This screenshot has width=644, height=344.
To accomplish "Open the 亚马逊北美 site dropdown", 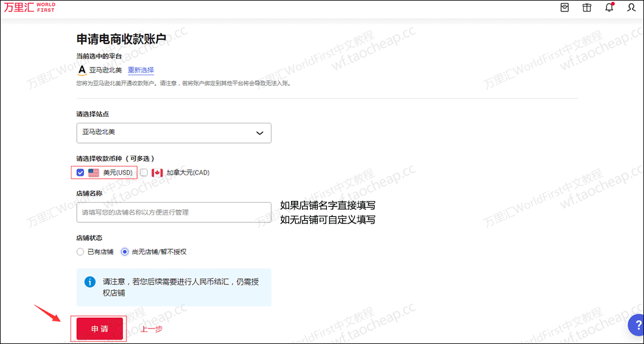I will tap(174, 133).
